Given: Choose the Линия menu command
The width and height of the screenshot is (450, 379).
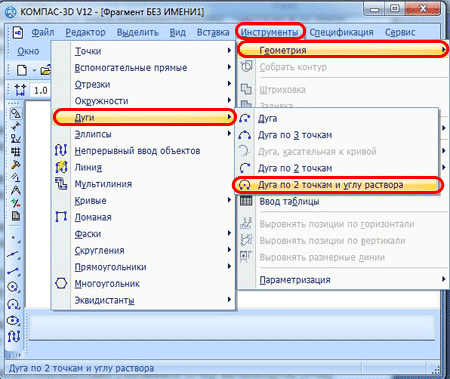Looking at the screenshot, I should pyautogui.click(x=144, y=167).
